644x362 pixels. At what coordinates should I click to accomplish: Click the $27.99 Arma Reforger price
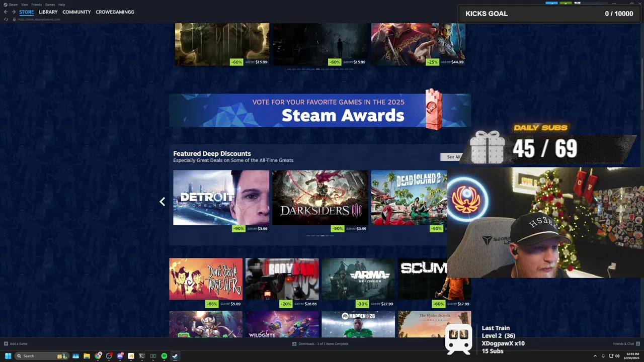coord(387,304)
